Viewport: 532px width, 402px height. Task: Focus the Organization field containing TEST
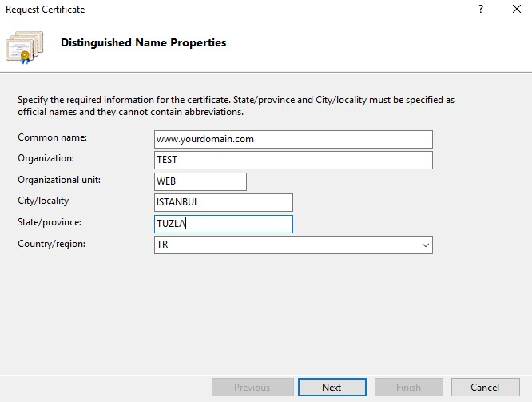coord(294,160)
